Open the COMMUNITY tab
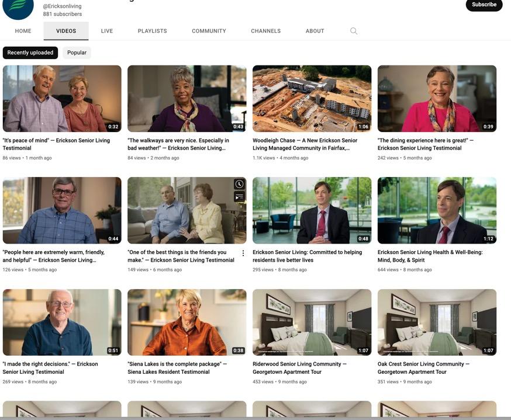Image resolution: width=511 pixels, height=420 pixels. 209,31
